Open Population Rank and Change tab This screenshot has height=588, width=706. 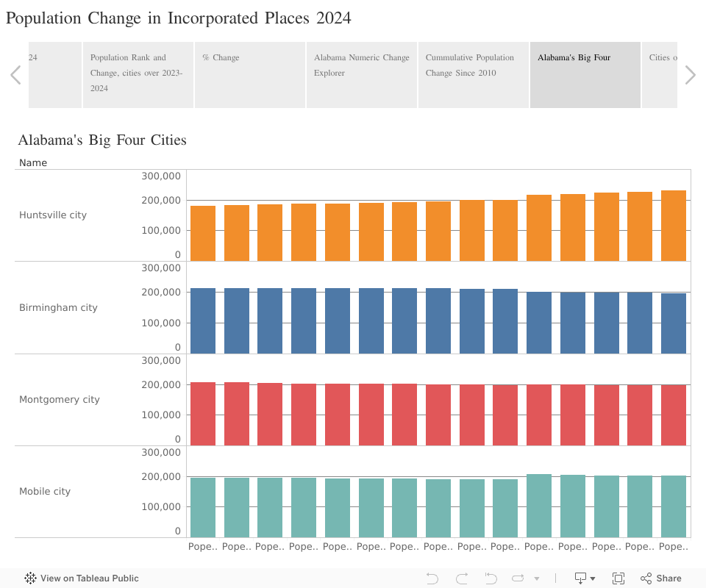coord(138,75)
